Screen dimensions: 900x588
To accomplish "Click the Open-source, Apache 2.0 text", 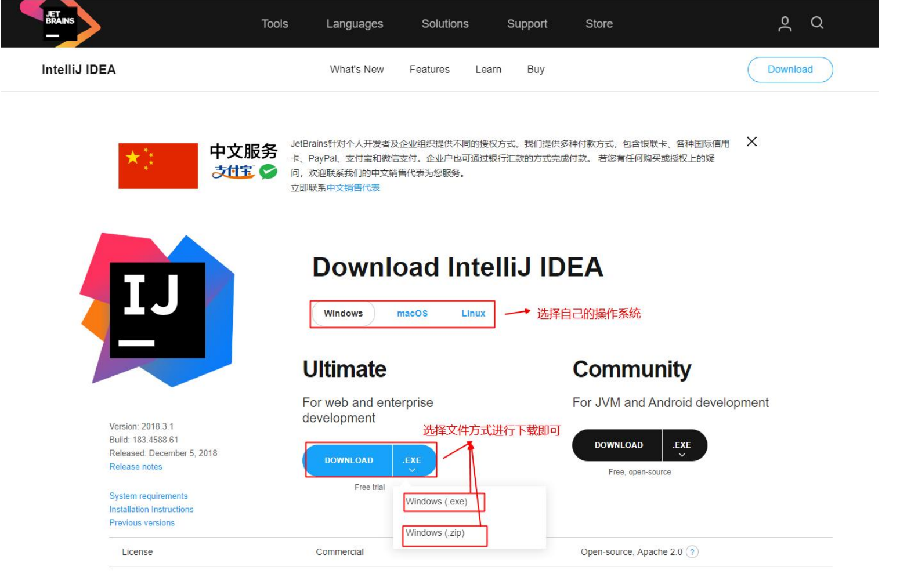I will (631, 552).
